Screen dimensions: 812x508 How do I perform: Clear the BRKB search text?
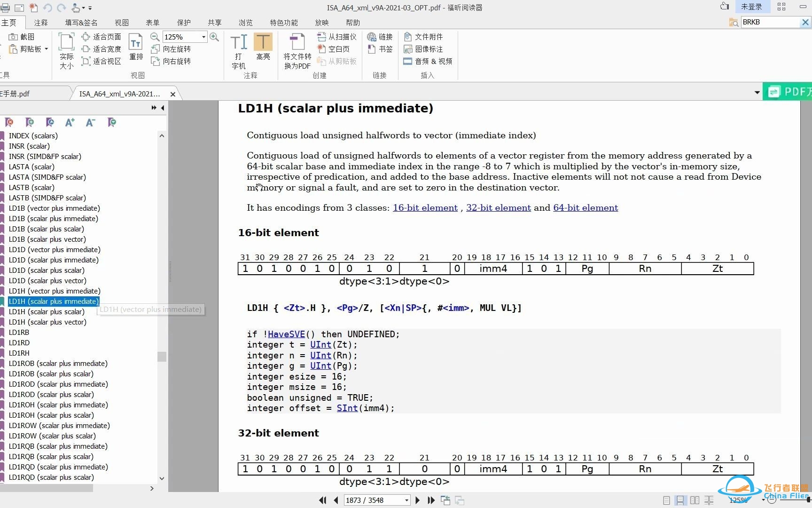pos(805,22)
